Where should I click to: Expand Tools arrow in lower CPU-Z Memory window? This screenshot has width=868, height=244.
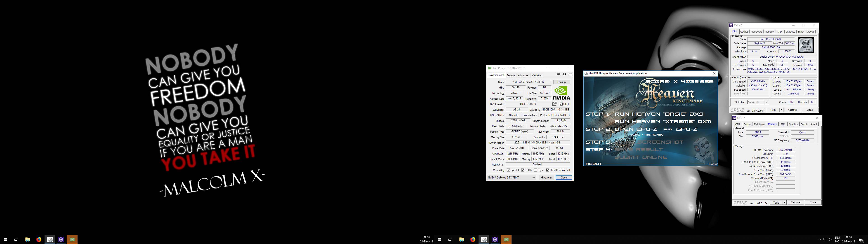(x=784, y=203)
